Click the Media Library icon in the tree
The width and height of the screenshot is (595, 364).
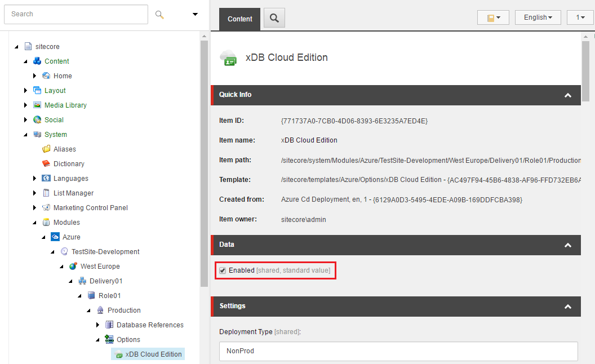pyautogui.click(x=37, y=105)
